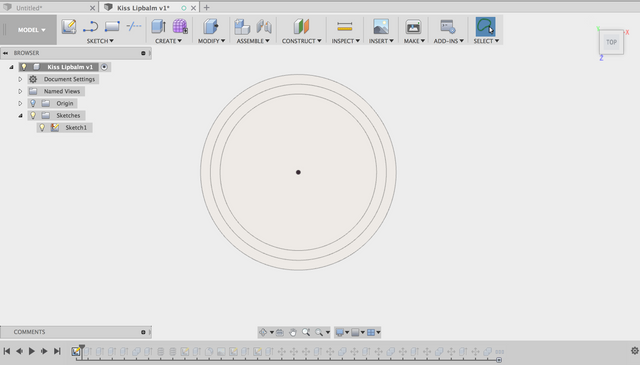Screen dimensions: 640x365
Task: Toggle visibility bulb of Sketches folder
Action: 33,116
